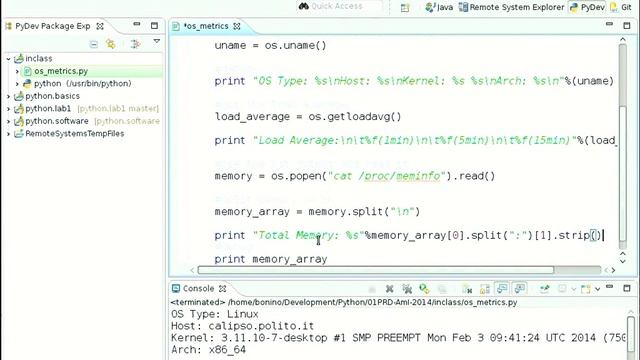
Task: Click the Open Perspective icon
Action: (x=404, y=7)
